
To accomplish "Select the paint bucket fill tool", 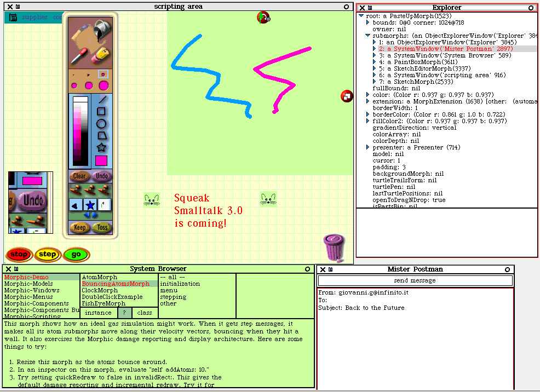I will click(102, 29).
